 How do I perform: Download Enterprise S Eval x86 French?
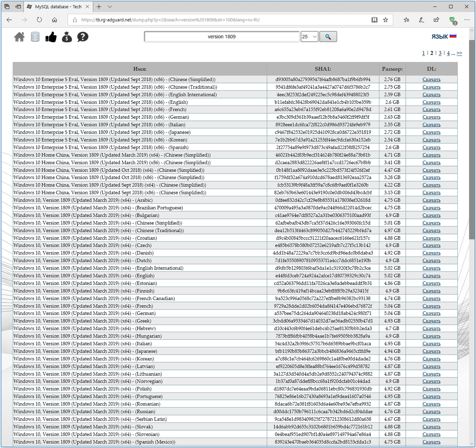(x=431, y=109)
